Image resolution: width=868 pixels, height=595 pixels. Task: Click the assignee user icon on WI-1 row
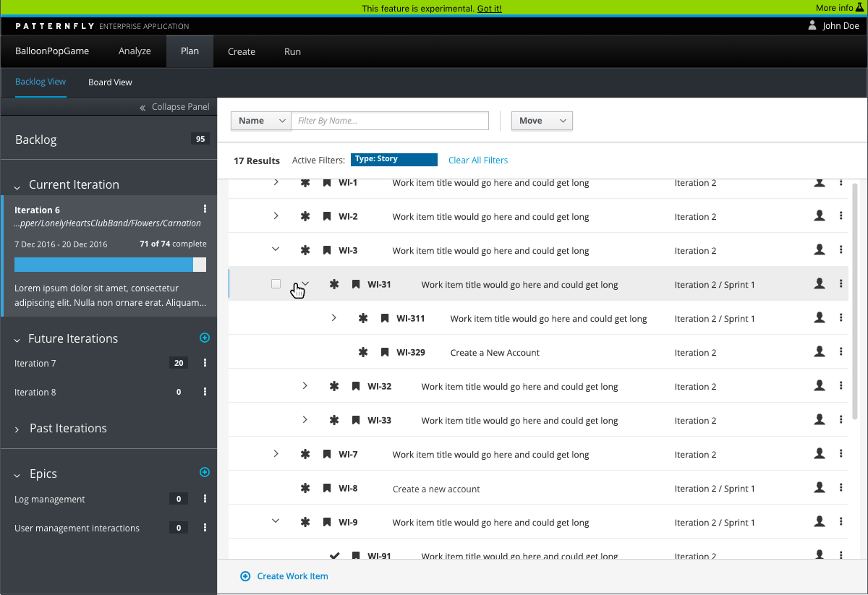pos(820,182)
